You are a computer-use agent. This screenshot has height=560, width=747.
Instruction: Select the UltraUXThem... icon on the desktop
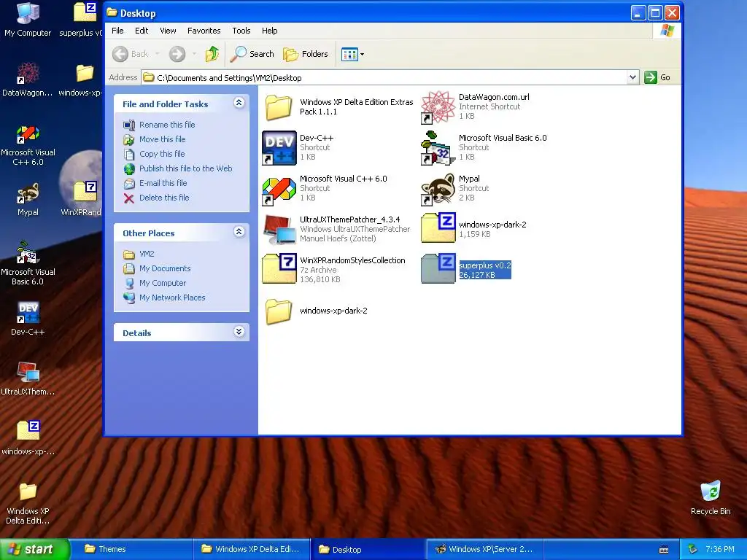[x=28, y=378]
